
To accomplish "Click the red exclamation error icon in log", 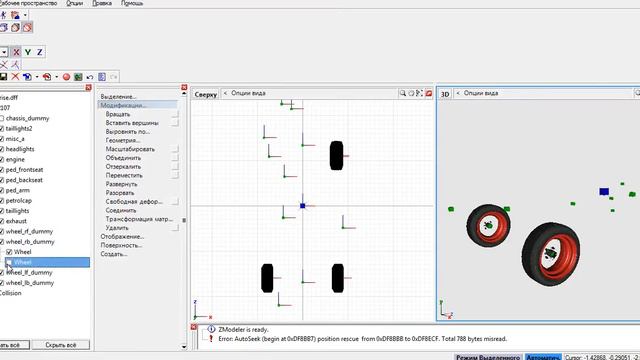I will pyautogui.click(x=211, y=338).
